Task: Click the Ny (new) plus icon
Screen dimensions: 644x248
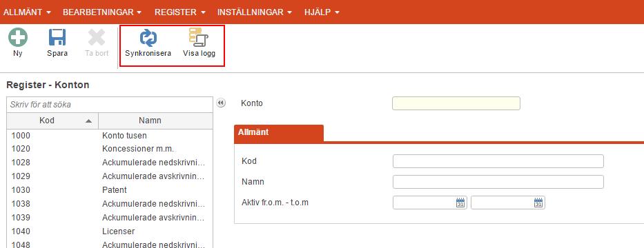Action: click(x=18, y=37)
